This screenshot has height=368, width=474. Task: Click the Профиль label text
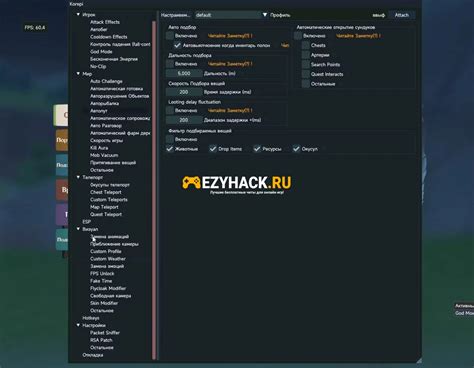(280, 15)
